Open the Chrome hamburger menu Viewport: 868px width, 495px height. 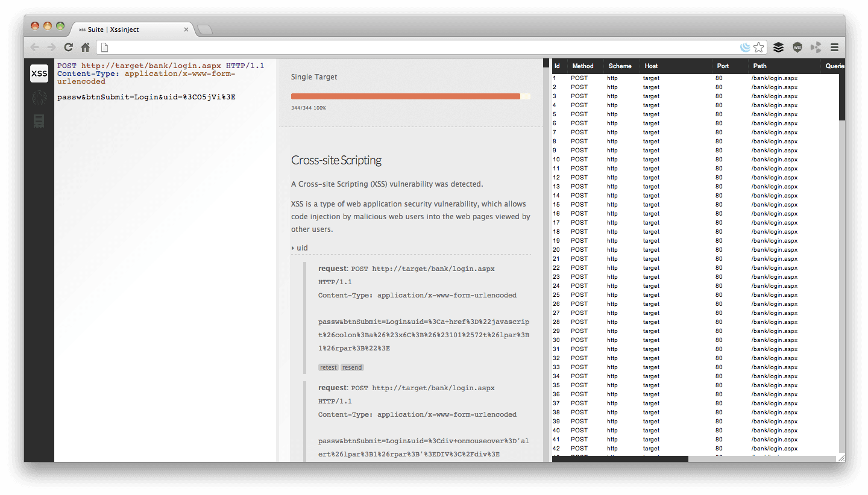click(834, 47)
